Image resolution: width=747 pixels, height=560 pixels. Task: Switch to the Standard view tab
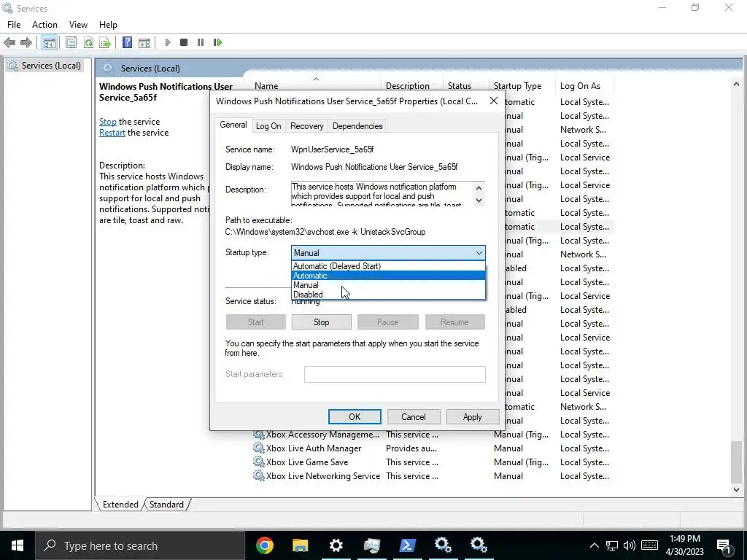click(166, 505)
